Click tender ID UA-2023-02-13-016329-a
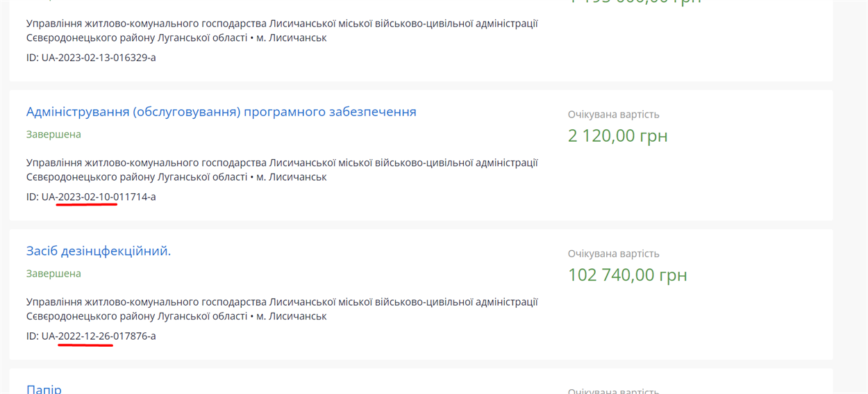 click(x=91, y=57)
